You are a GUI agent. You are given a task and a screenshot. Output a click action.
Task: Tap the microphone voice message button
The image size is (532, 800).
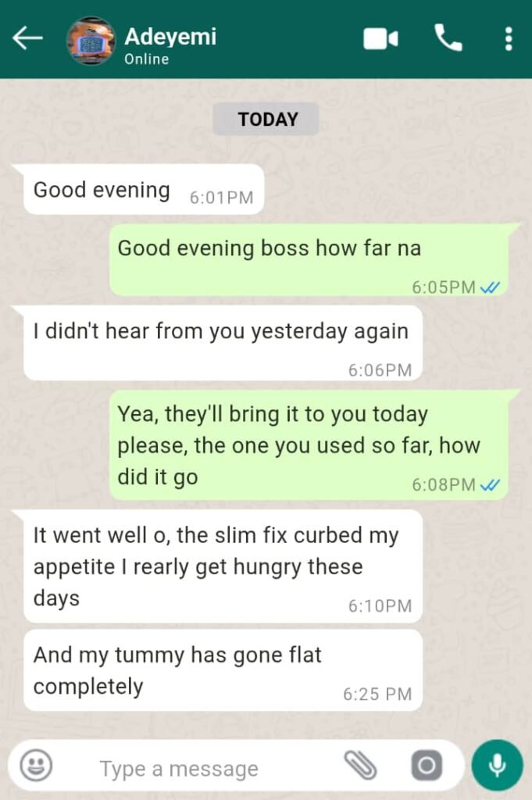click(x=498, y=766)
